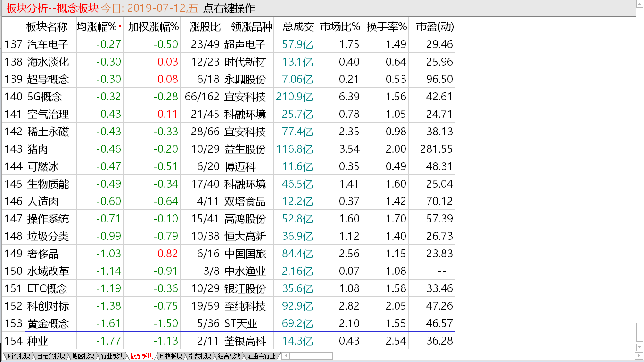Click leading stock 中国国旅
Screen dimensions: 644x362
tap(245, 254)
